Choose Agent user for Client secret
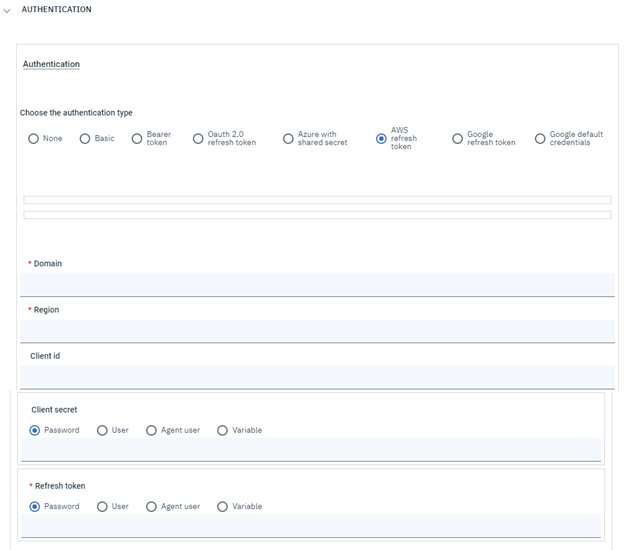 152,430
